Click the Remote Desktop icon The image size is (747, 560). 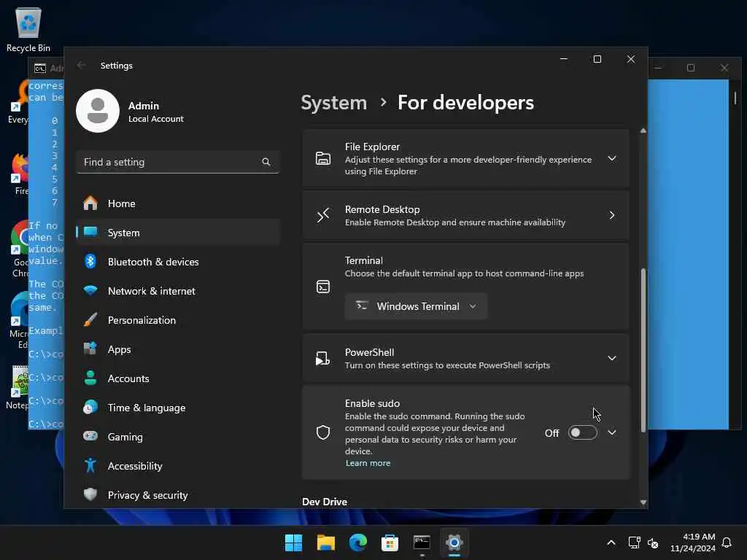coord(323,215)
